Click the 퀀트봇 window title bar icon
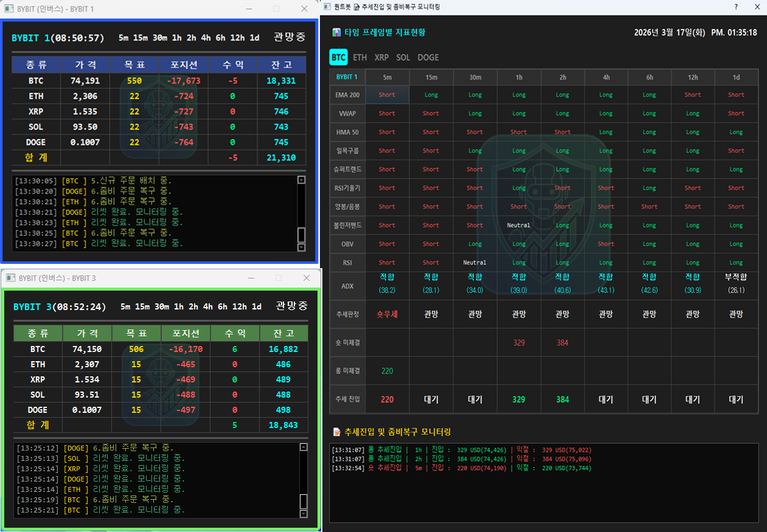Screen dimensions: 767x532 tap(328, 7)
